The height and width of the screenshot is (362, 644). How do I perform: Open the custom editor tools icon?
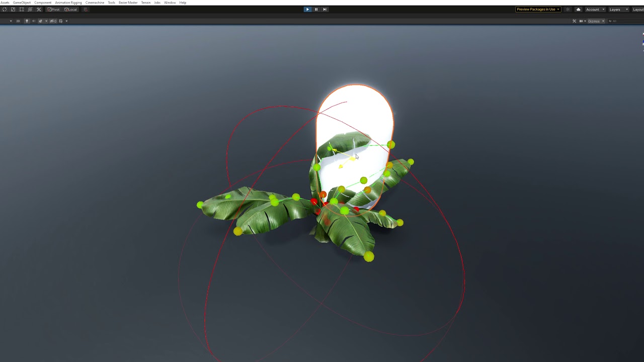39,10
